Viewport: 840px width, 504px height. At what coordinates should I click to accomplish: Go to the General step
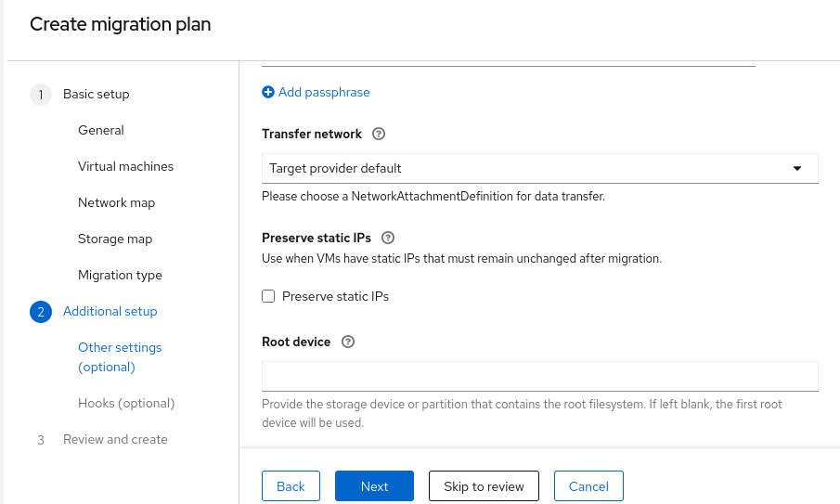click(101, 131)
